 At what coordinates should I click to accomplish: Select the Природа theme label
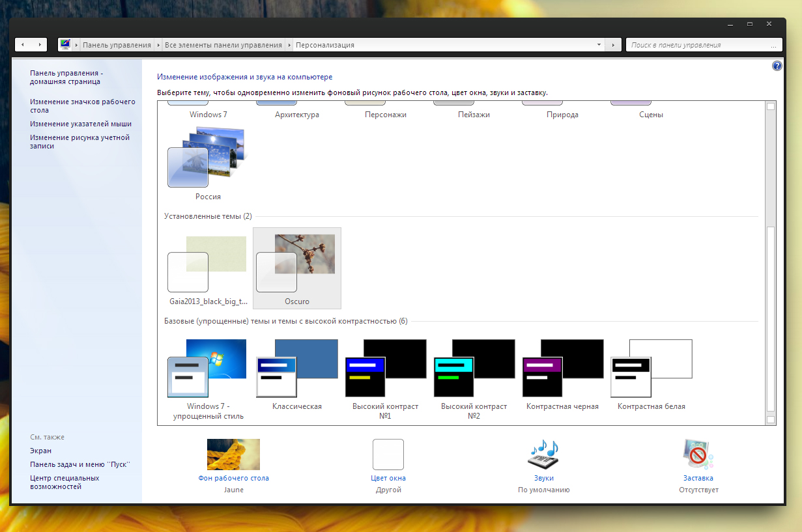pyautogui.click(x=563, y=115)
